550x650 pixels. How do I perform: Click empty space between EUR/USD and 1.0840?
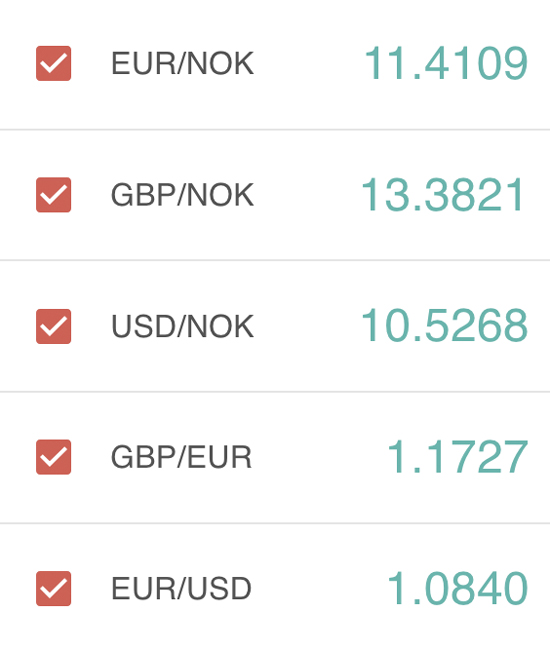click(x=319, y=588)
